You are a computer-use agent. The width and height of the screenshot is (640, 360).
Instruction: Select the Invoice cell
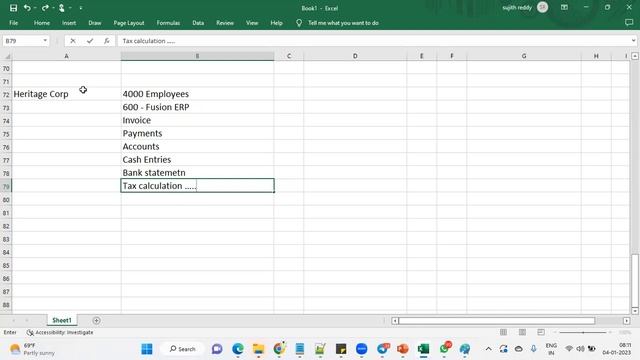(198, 120)
